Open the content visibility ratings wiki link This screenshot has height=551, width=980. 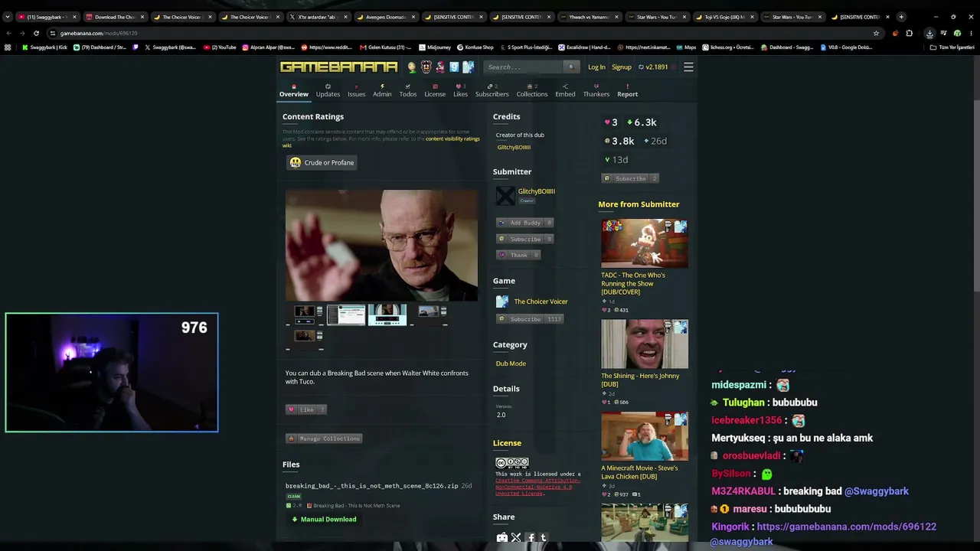pyautogui.click(x=452, y=139)
